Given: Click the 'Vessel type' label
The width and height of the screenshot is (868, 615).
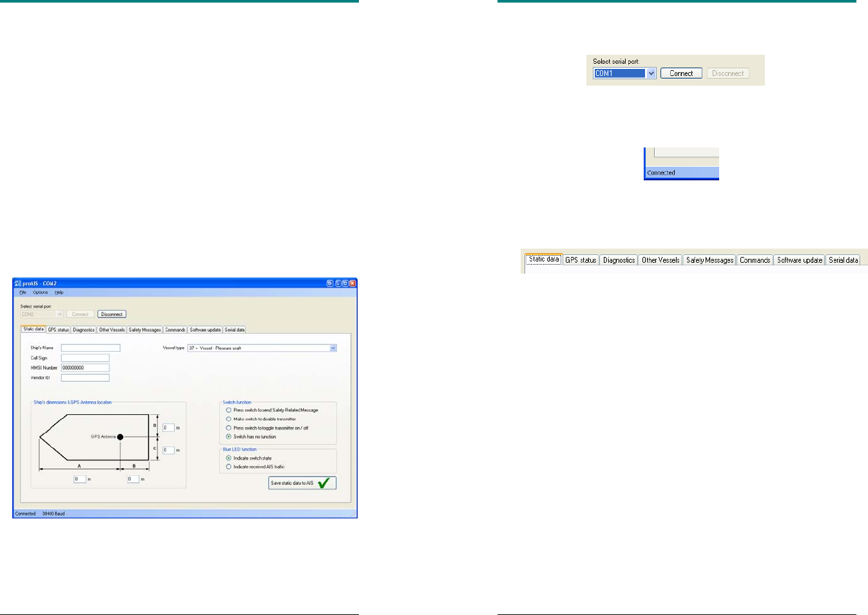Looking at the screenshot, I should (x=174, y=348).
